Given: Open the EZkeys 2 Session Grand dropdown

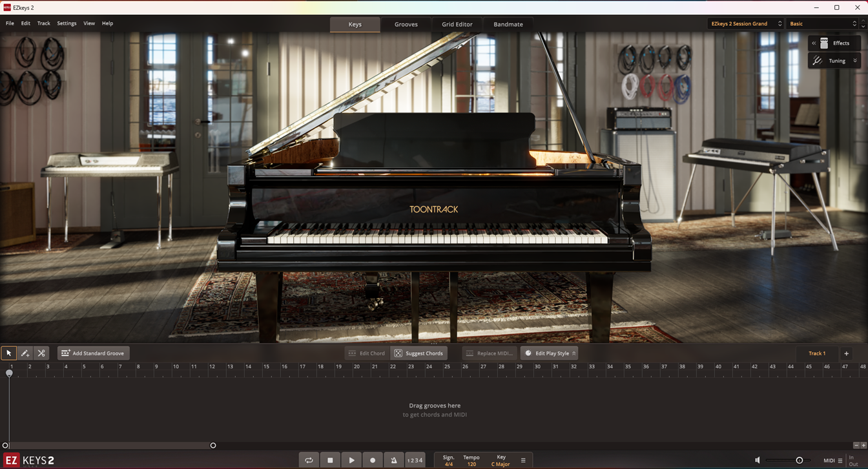Looking at the screenshot, I should click(746, 24).
